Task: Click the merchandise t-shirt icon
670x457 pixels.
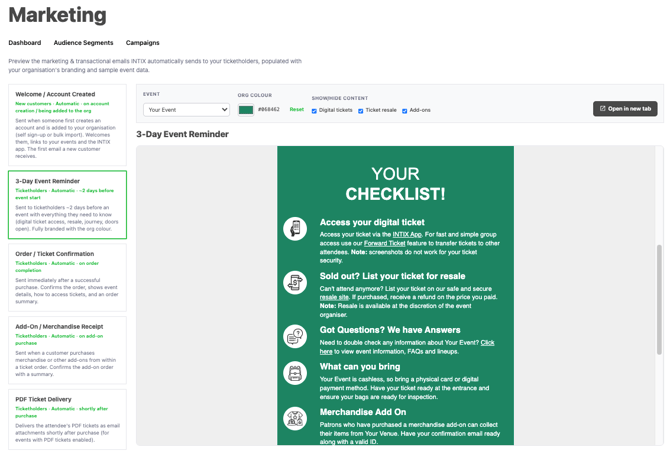Action: coord(295,418)
